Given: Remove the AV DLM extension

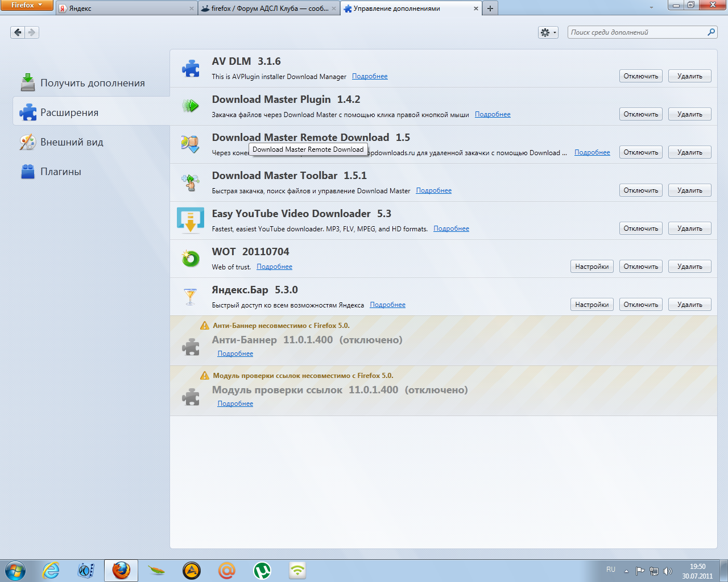Looking at the screenshot, I should (x=690, y=76).
